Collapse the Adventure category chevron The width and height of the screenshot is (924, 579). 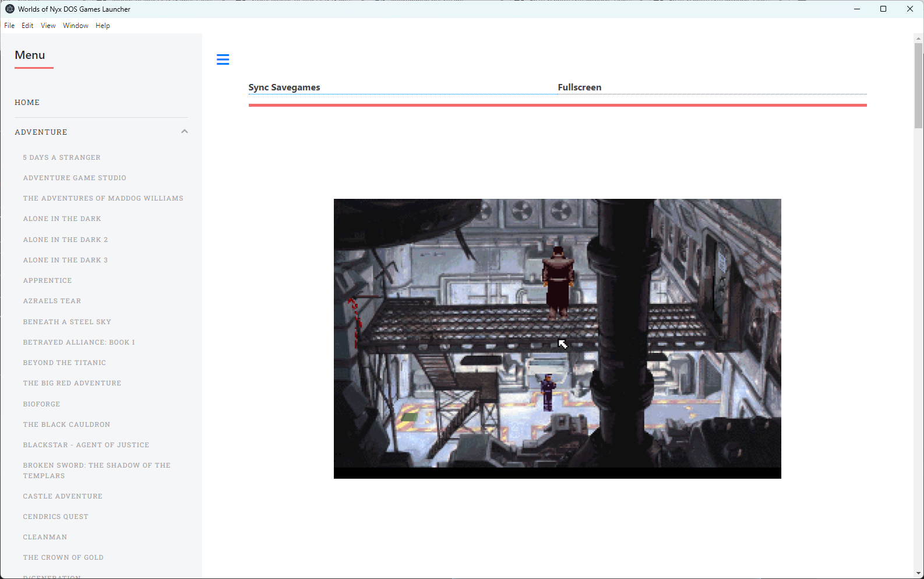point(185,132)
